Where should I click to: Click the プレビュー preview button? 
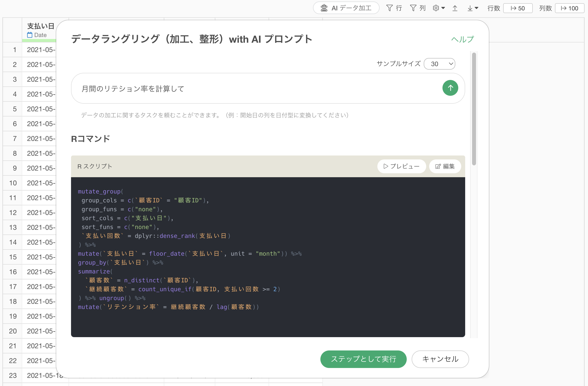coord(401,166)
